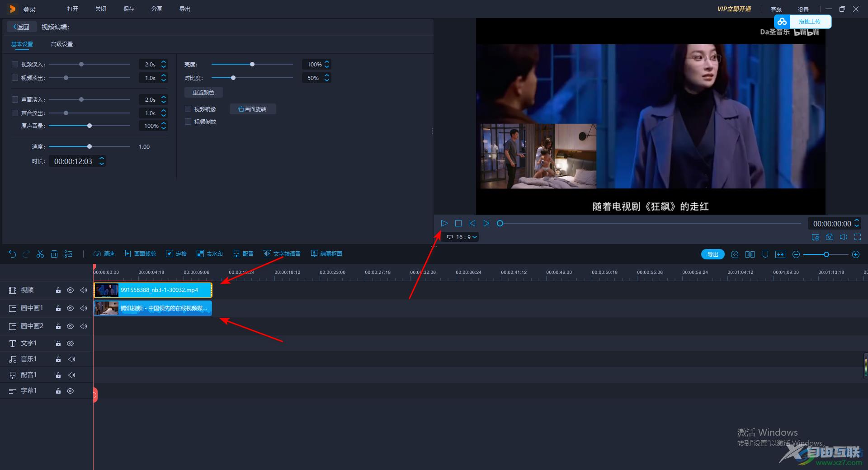
Task: Open the 分享 menu
Action: tap(157, 9)
